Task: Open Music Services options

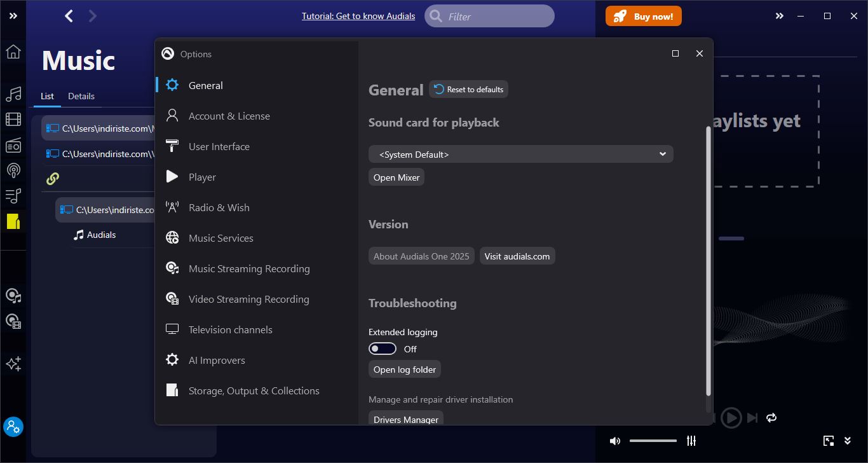Action: (x=257, y=238)
